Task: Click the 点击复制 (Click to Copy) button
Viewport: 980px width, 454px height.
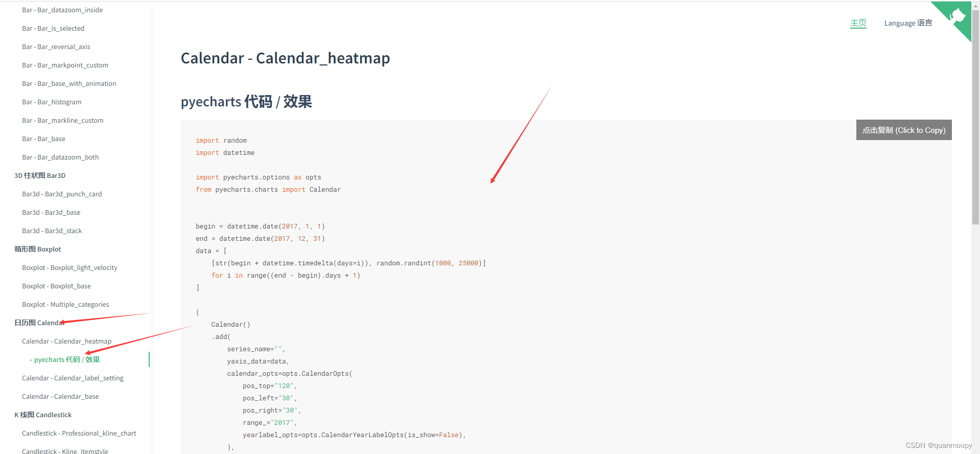Action: (904, 130)
